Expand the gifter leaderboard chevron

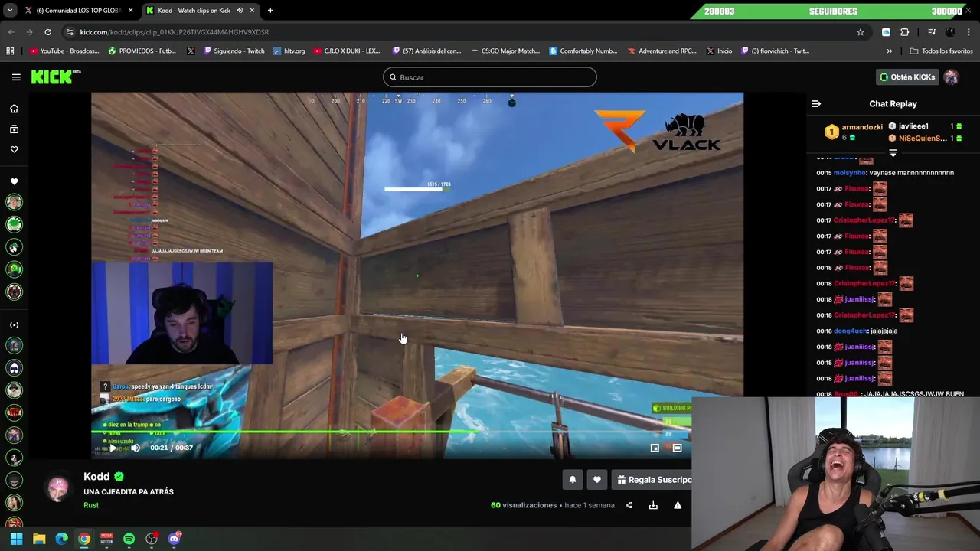point(893,153)
